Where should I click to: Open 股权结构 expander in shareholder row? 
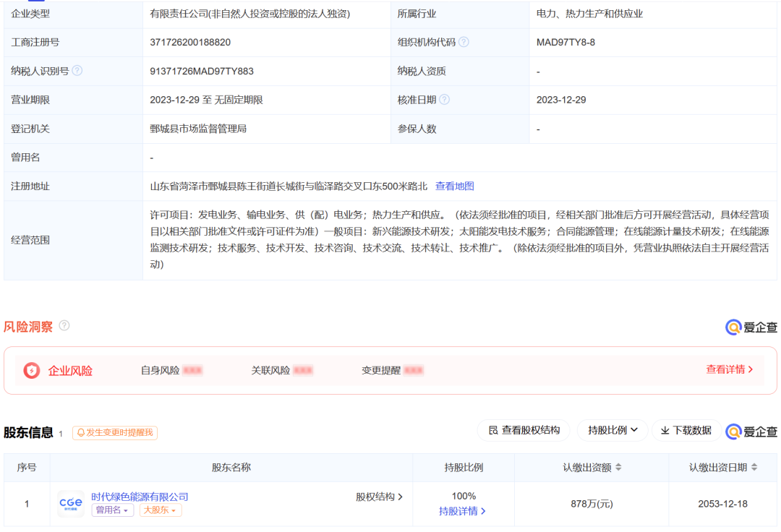(x=379, y=497)
